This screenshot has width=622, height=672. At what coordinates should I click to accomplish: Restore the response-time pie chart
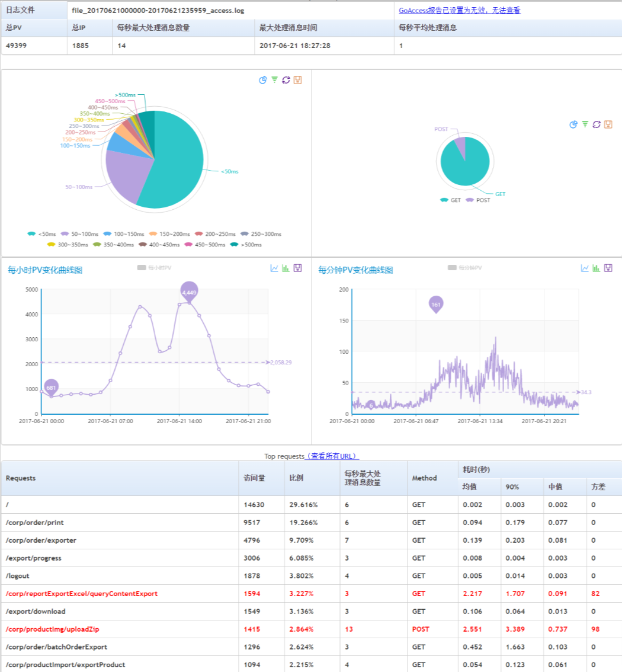286,80
